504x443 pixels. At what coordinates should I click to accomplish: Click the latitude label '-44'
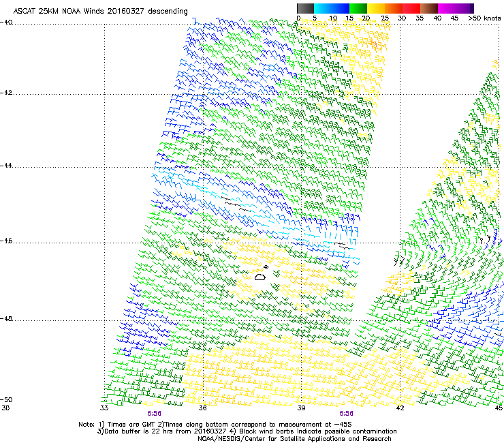pos(6,166)
